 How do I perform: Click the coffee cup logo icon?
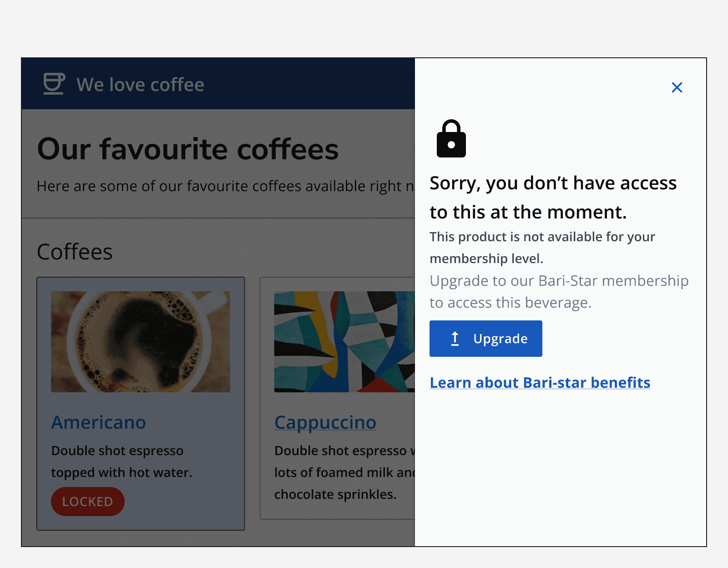coord(53,83)
